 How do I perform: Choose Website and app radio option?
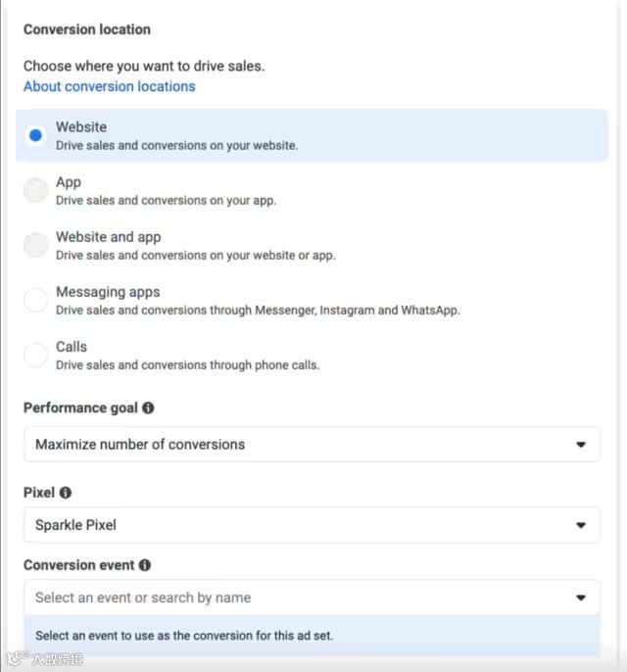tap(35, 245)
